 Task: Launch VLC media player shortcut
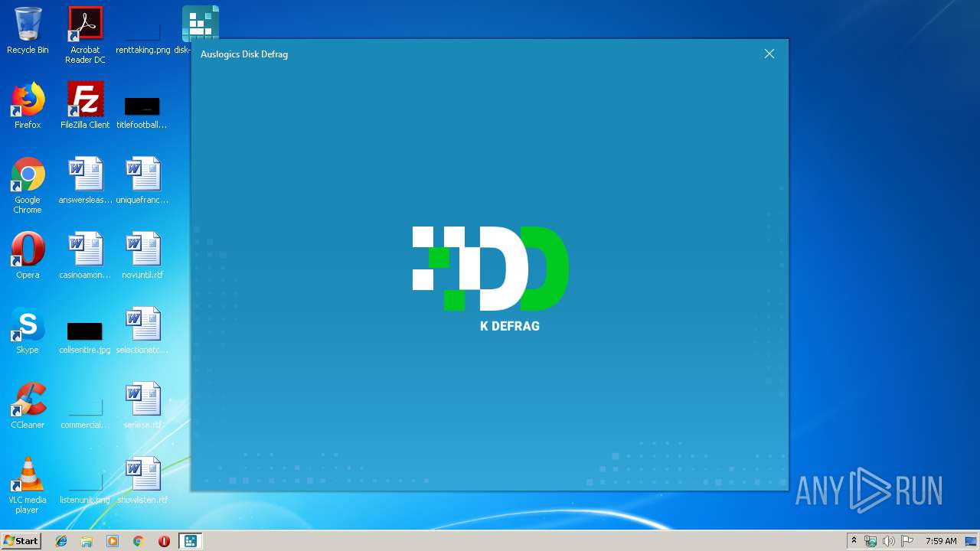click(x=28, y=485)
